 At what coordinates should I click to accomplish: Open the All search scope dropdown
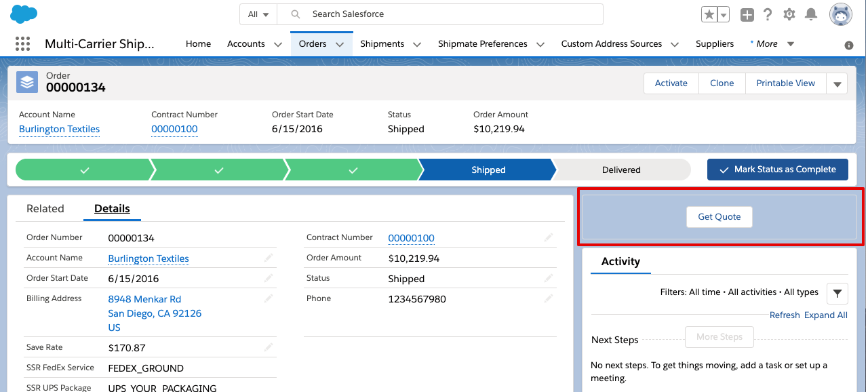[x=258, y=14]
